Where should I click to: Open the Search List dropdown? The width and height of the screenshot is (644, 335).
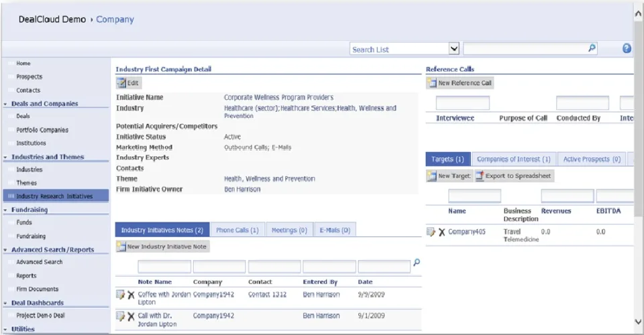[454, 49]
